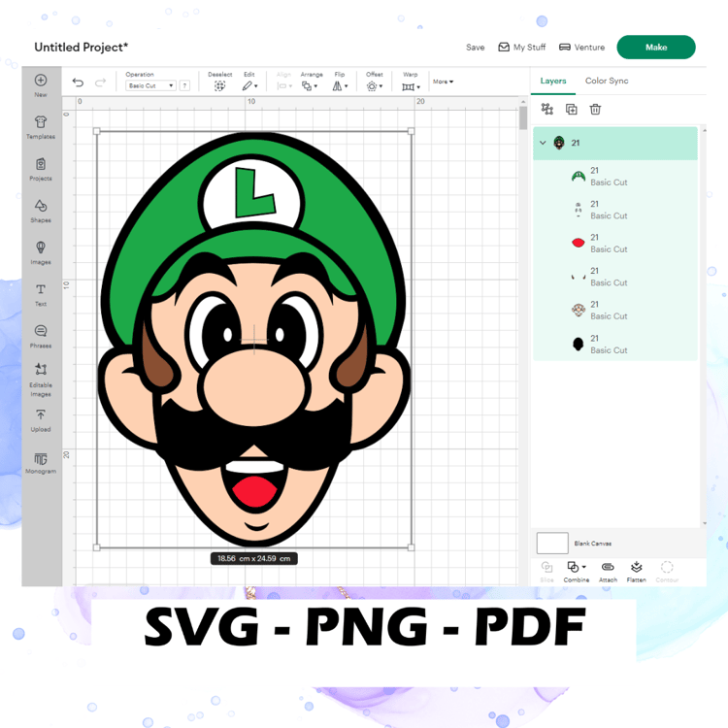Click the 18.56 cm x 24.59 cm label
This screenshot has height=728, width=728.
(x=254, y=558)
